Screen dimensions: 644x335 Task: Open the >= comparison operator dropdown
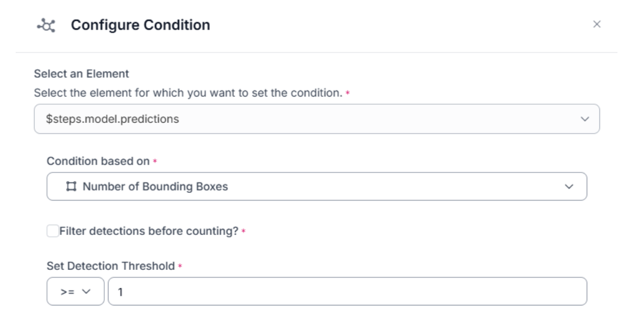[x=75, y=292]
